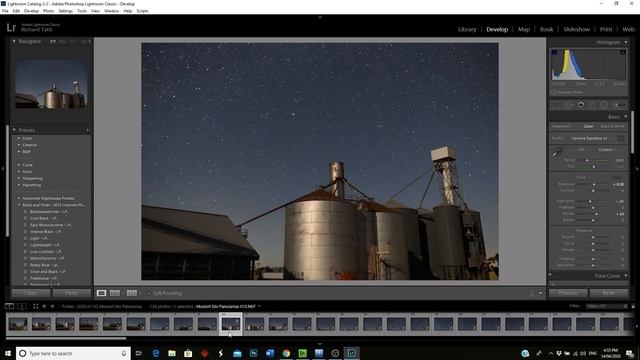Expand the Tone Curve panel
Viewport: 640px width, 360px height.
pyautogui.click(x=626, y=276)
